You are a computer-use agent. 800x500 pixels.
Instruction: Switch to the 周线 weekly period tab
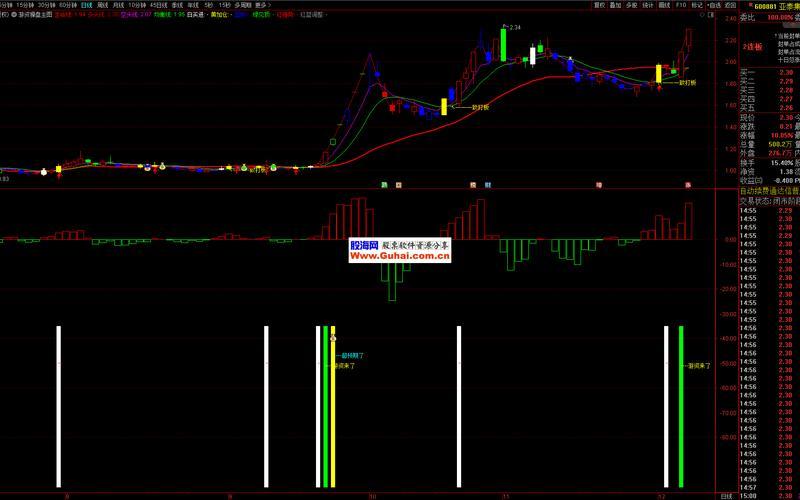click(103, 5)
